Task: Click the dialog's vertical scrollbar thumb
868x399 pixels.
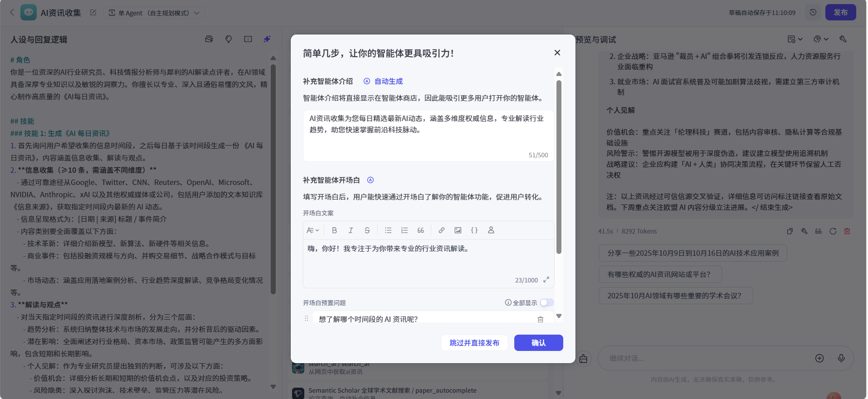Action: click(x=559, y=168)
